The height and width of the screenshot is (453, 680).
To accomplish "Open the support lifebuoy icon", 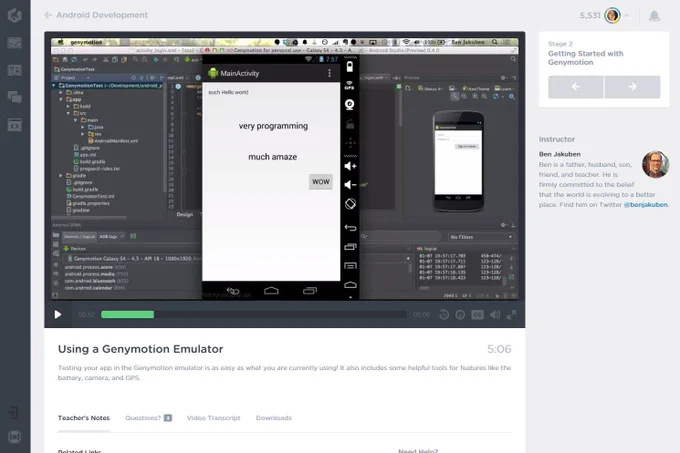I will coord(15,437).
